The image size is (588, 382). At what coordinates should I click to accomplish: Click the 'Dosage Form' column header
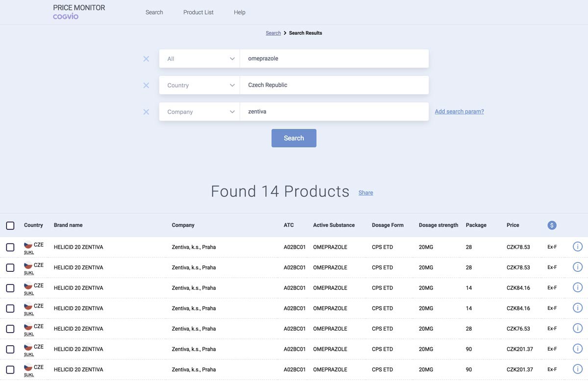point(388,225)
